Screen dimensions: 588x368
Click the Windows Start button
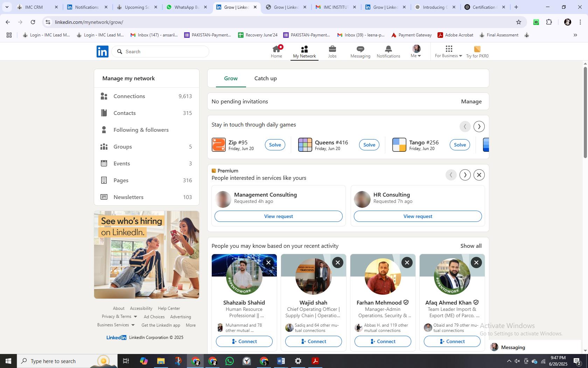(8, 361)
